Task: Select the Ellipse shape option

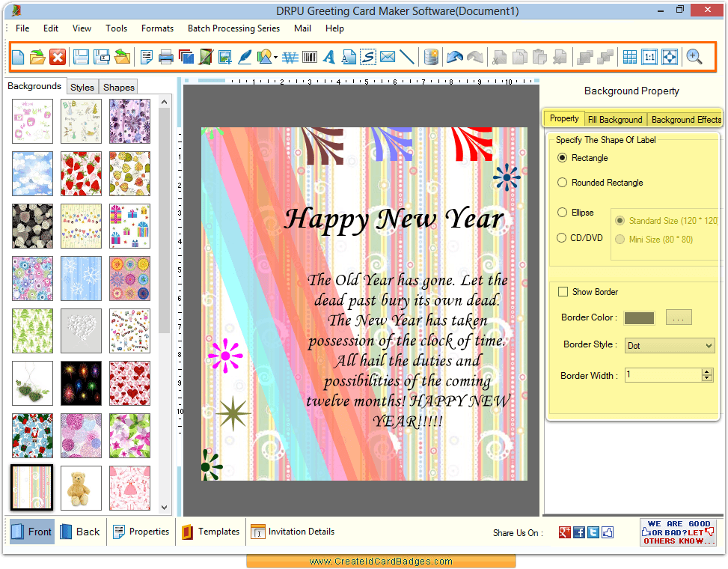Action: coord(575,213)
